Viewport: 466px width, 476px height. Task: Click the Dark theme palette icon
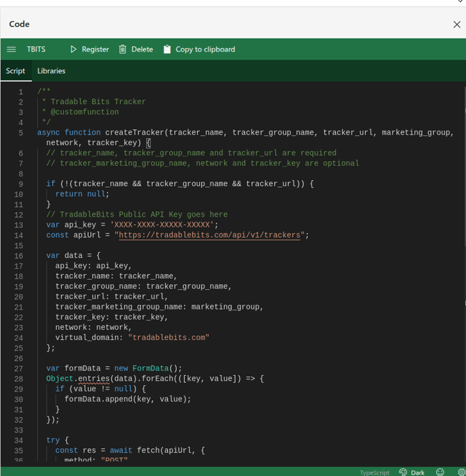pyautogui.click(x=403, y=472)
